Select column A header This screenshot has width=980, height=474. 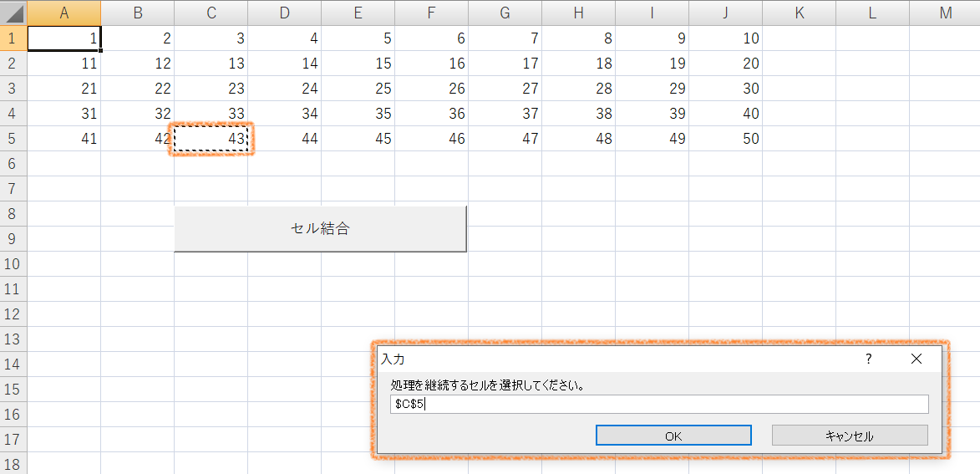(63, 13)
